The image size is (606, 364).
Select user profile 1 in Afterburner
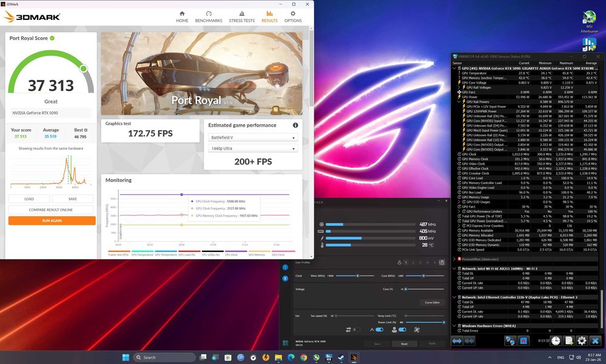(406, 262)
